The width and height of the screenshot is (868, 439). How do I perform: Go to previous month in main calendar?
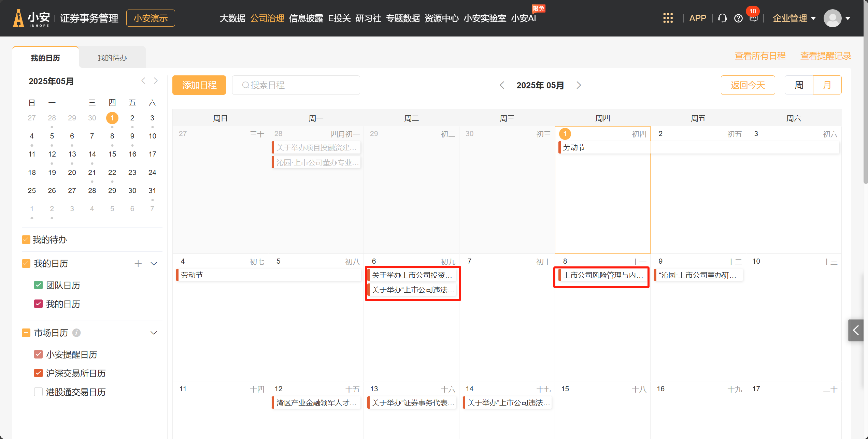pos(502,85)
